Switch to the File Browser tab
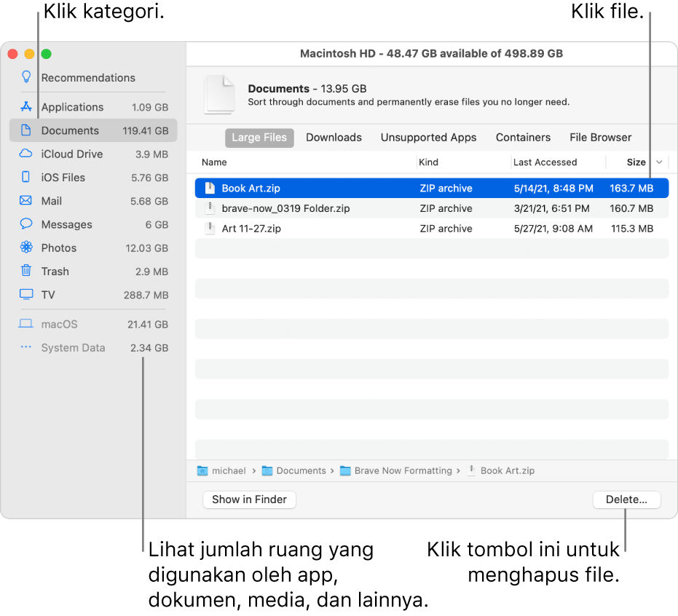 point(601,138)
